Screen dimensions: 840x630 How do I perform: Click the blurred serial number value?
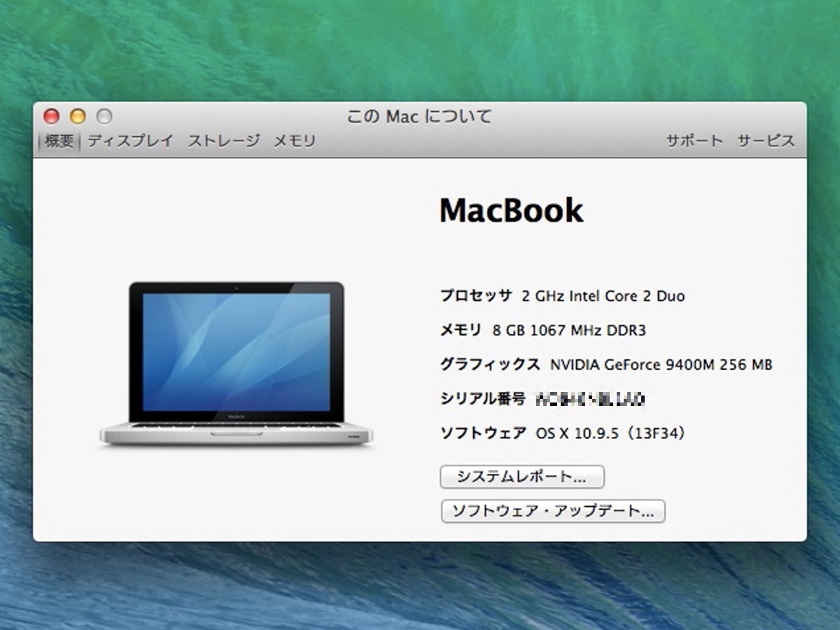590,400
